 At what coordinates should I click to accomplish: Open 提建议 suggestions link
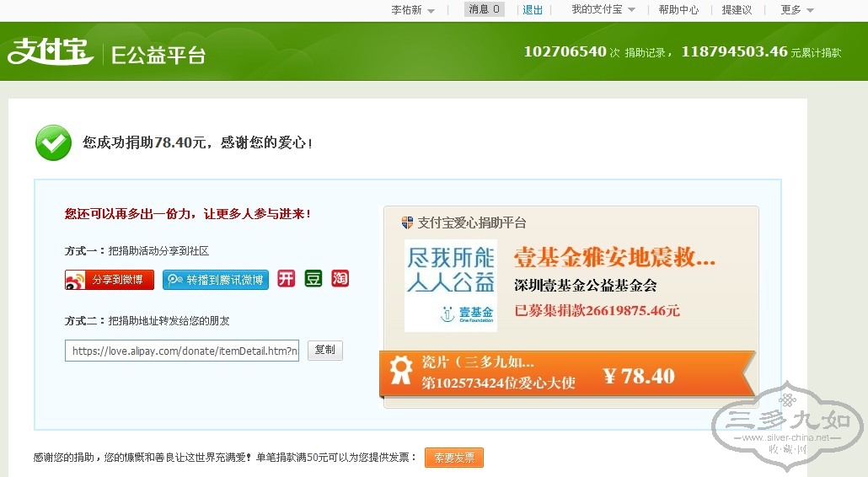point(737,10)
